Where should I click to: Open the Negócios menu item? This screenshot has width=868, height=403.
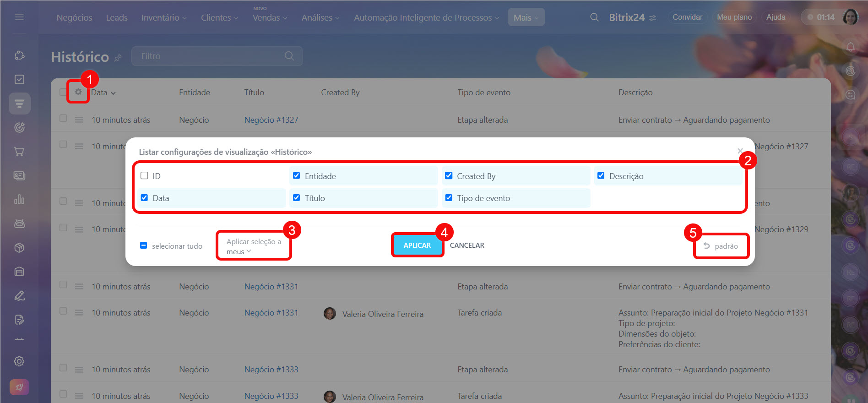[x=74, y=17]
